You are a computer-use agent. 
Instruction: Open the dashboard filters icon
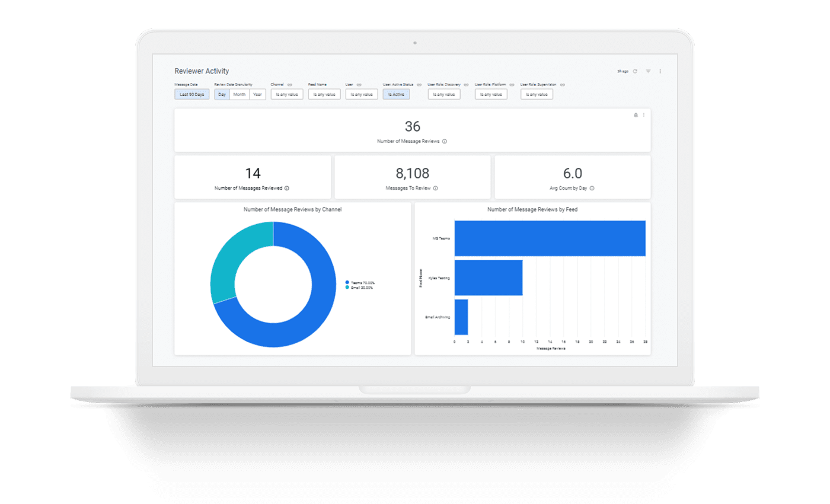coord(649,71)
